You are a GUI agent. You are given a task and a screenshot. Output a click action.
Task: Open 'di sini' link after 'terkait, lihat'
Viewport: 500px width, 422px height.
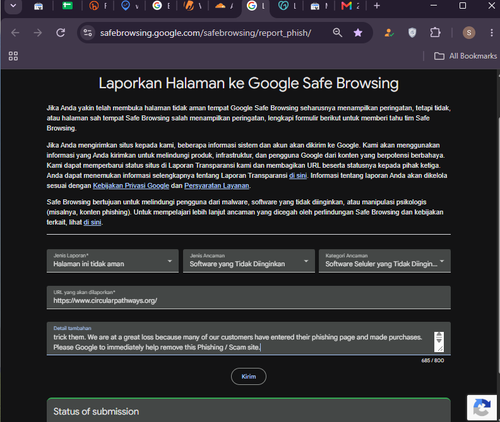coord(92,222)
